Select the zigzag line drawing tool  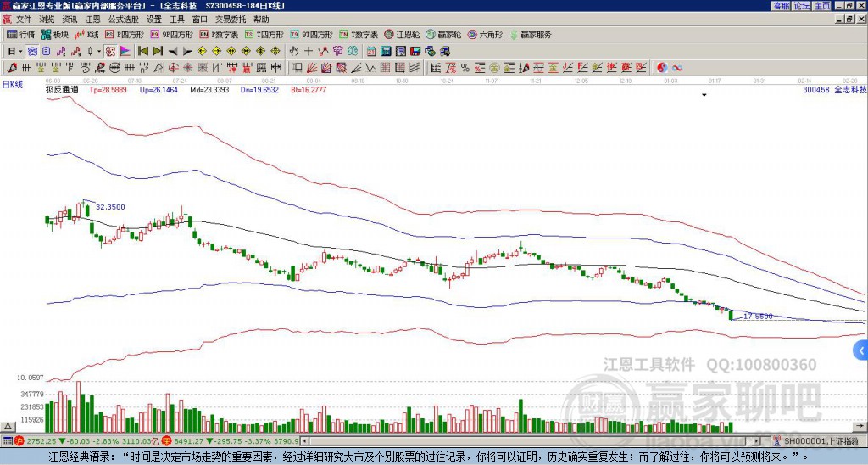[x=370, y=68]
